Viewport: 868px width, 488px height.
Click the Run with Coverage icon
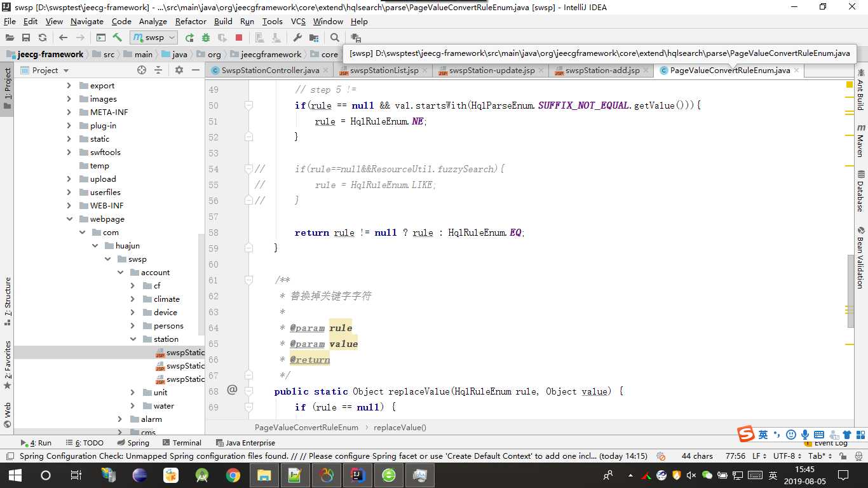(x=222, y=37)
